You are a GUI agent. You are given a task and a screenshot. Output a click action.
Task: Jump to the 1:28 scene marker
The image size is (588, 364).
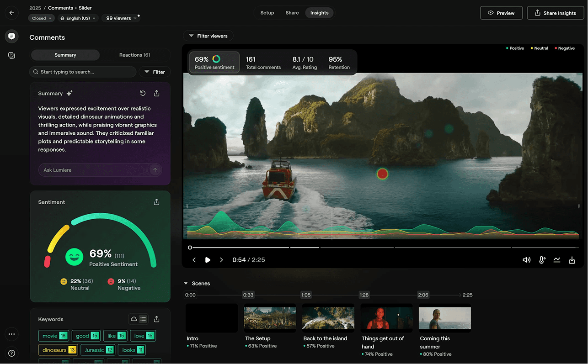pos(364,295)
